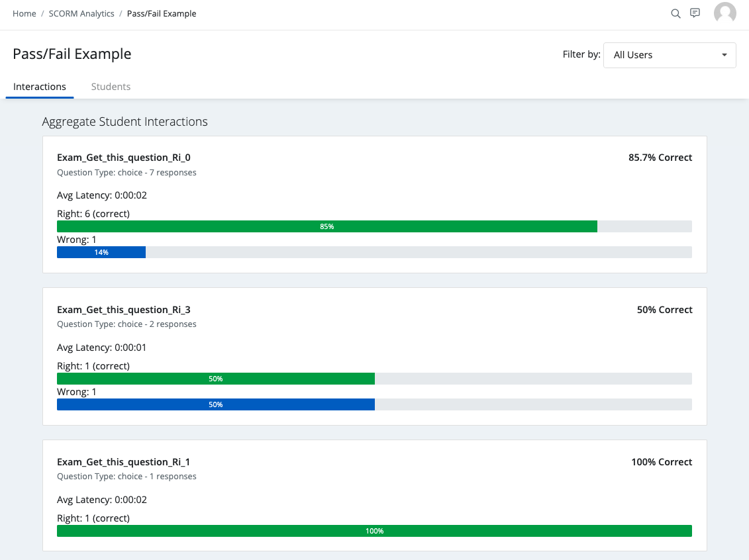Viewport: 749px width, 560px height.
Task: Click the 14% blue wrong bar
Action: 101,252
